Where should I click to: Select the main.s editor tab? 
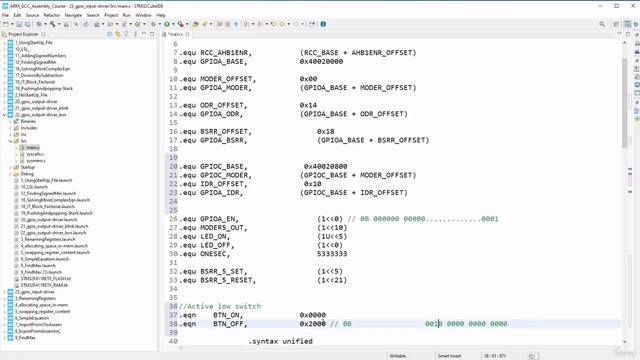point(175,34)
